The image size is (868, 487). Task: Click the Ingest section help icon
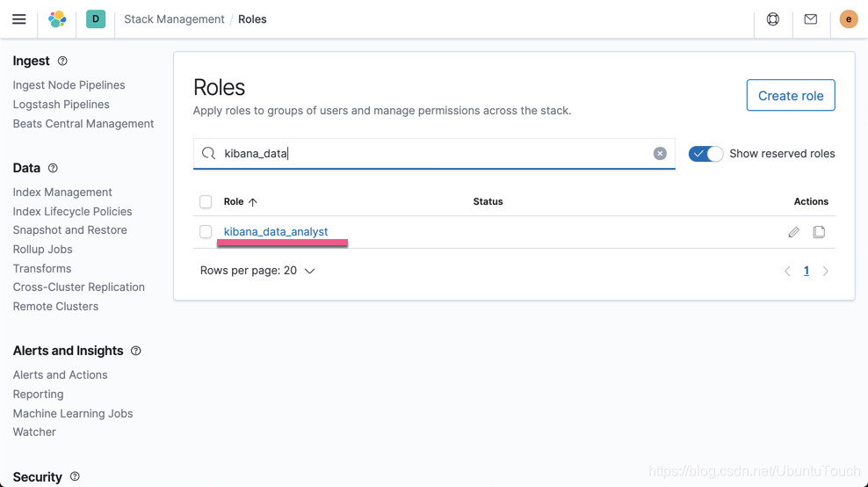coord(62,61)
